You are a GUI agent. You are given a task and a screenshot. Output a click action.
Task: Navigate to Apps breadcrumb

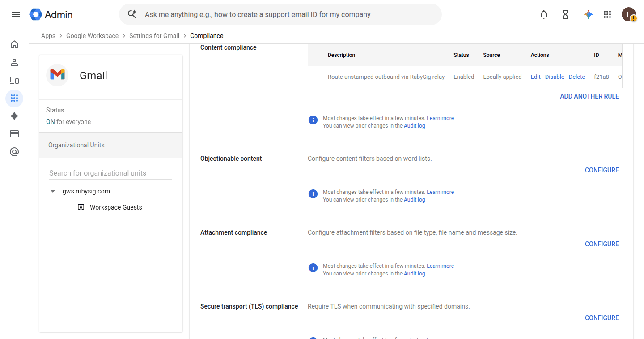(x=48, y=36)
